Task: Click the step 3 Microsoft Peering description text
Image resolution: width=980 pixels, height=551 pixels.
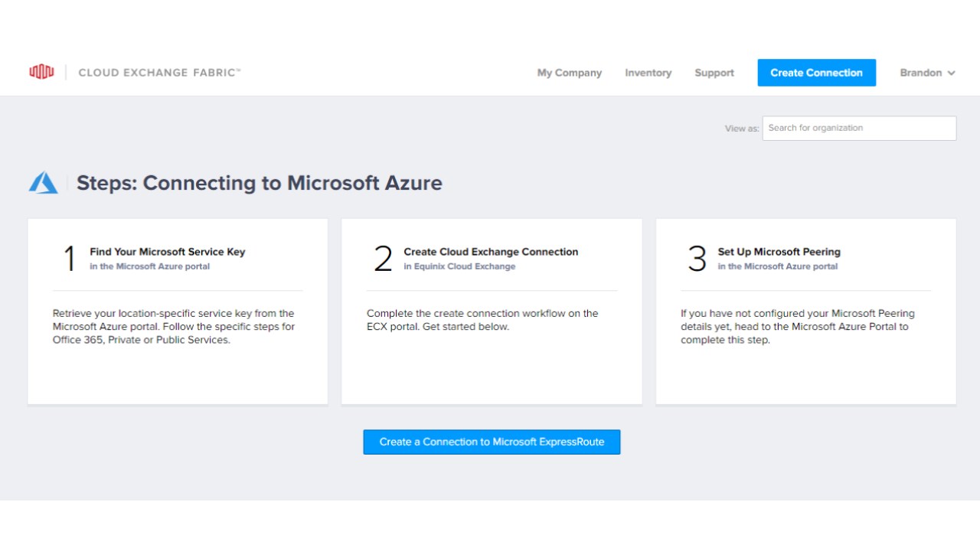Action: point(798,327)
